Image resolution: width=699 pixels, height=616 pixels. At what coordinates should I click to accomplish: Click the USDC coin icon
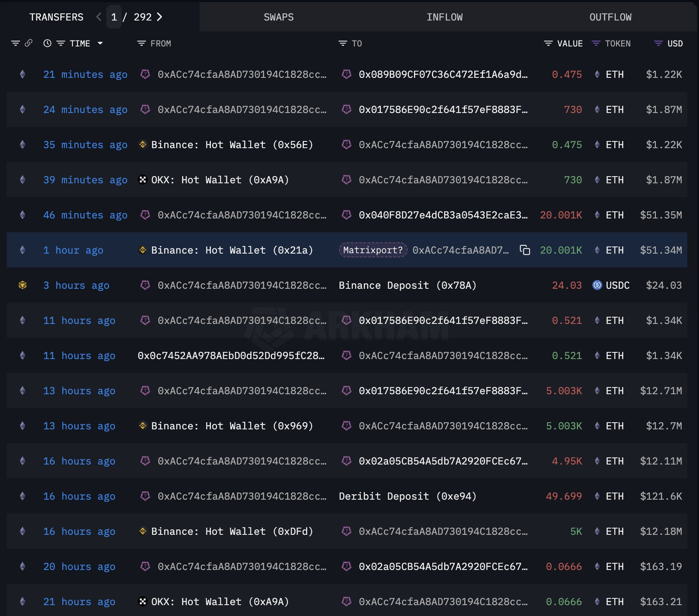click(x=597, y=285)
